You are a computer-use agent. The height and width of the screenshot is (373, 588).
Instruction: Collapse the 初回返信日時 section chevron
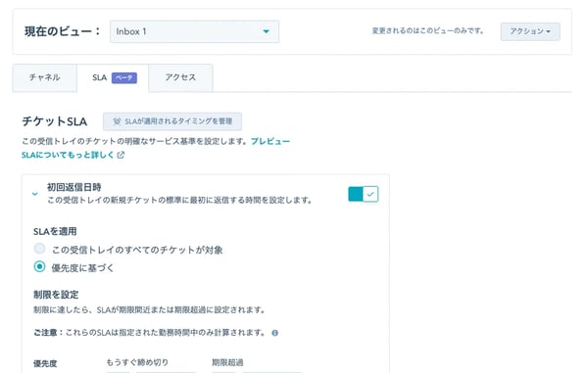click(35, 194)
